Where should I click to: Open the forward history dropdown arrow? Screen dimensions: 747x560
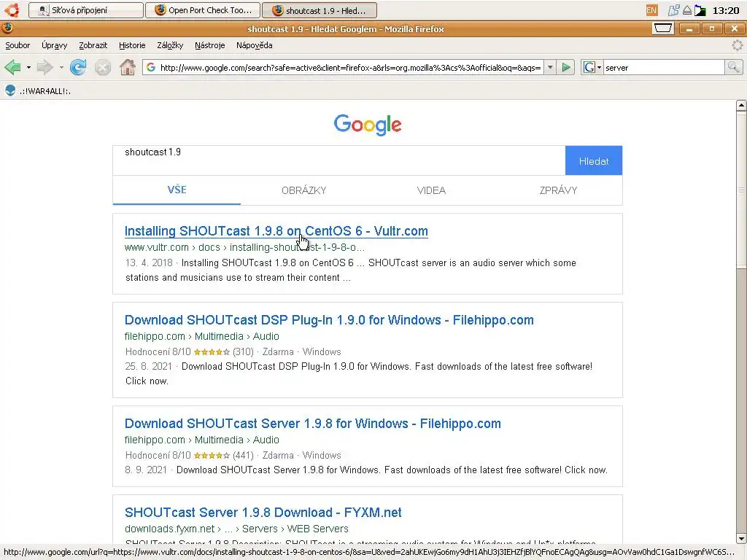point(61,68)
